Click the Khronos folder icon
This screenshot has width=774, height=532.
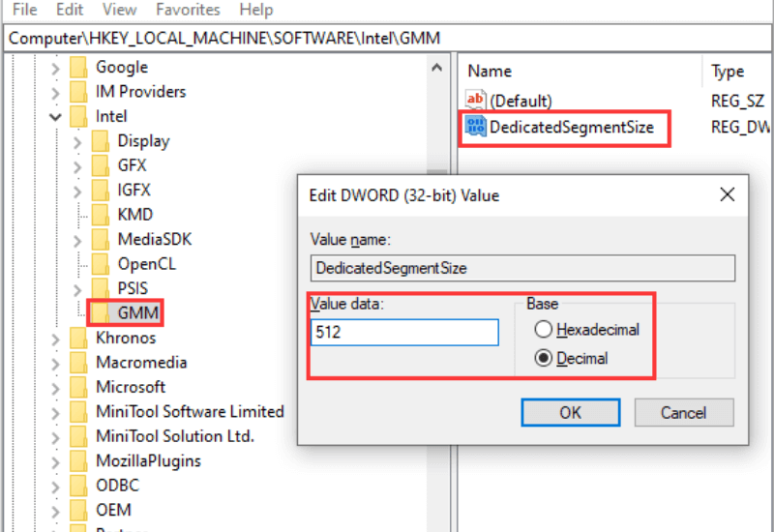(x=79, y=338)
